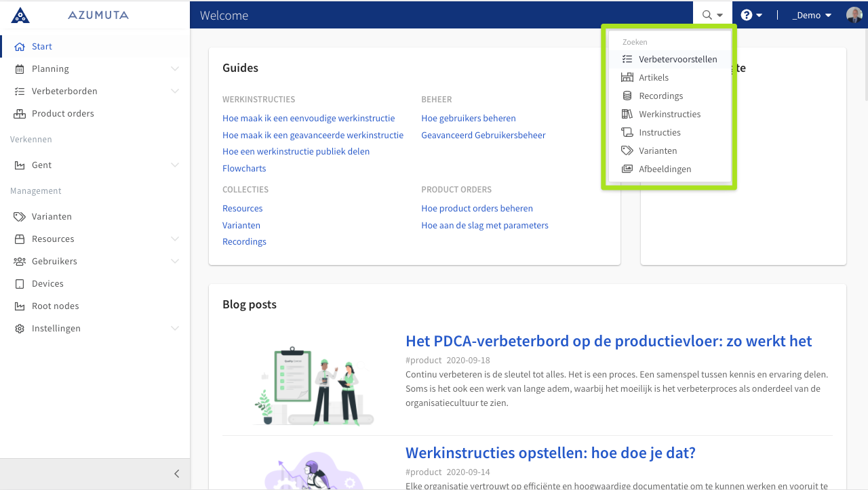Select Artikels in the search menu

tap(670, 78)
